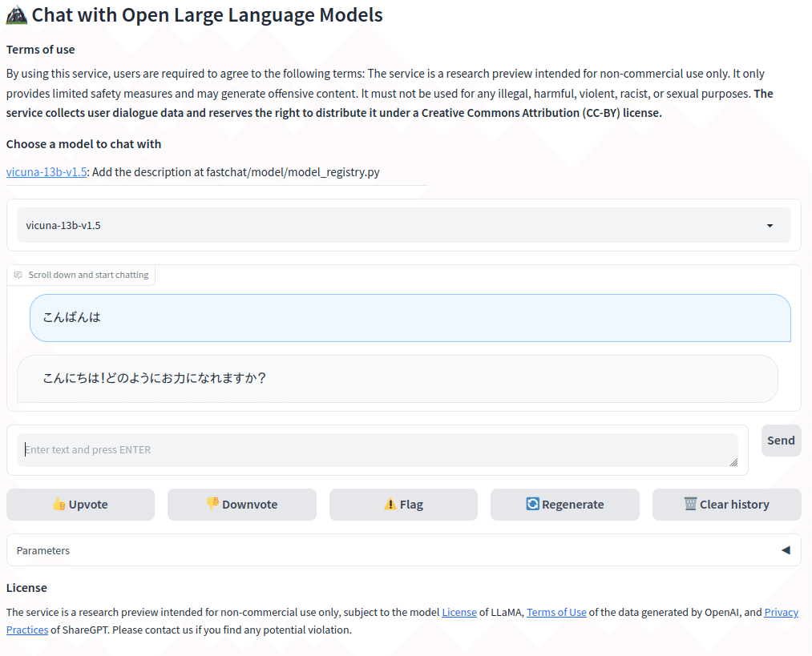The image size is (812, 656).
Task: Click the bold CC-BY license sentence
Action: [334, 113]
